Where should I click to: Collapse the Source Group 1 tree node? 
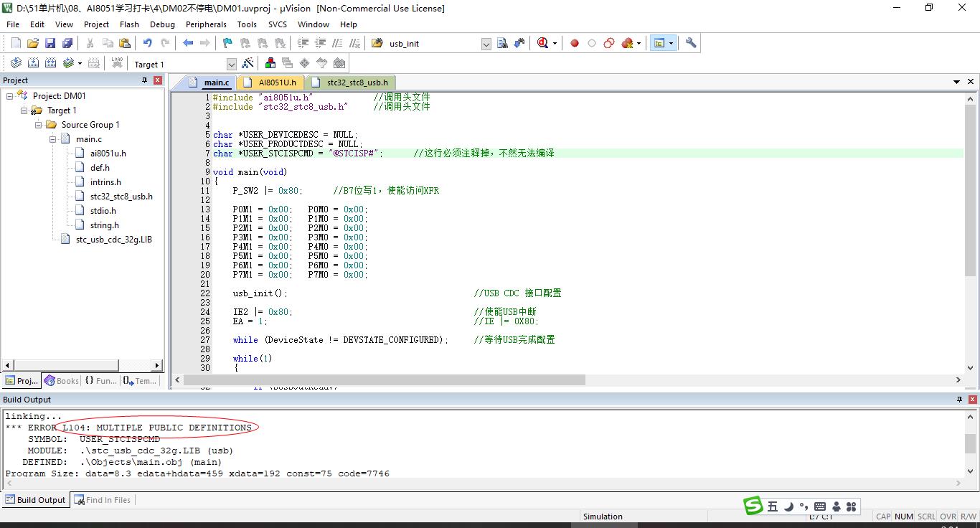(39, 125)
